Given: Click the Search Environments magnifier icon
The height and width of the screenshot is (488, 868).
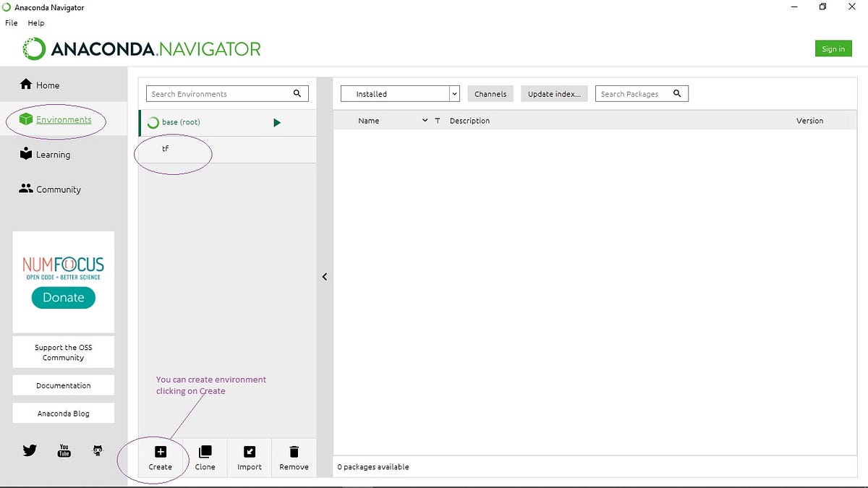Looking at the screenshot, I should coord(297,93).
